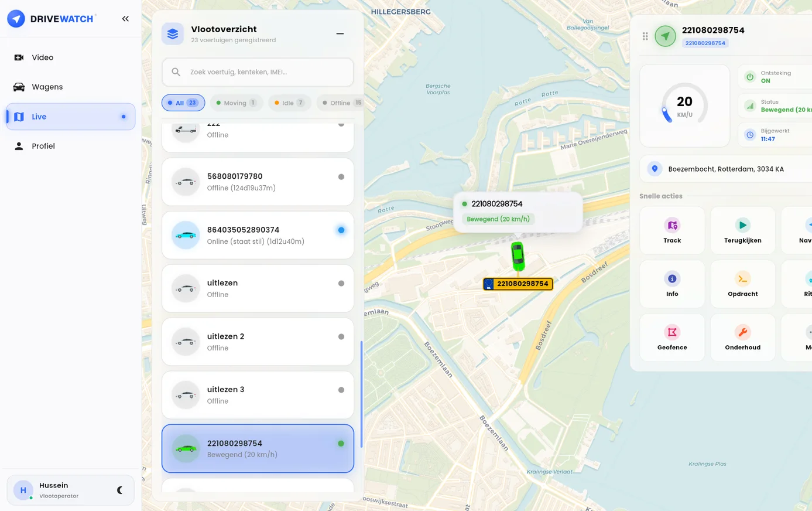This screenshot has width=812, height=511.
Task: Click the Ontsteking power icon
Action: click(750, 77)
